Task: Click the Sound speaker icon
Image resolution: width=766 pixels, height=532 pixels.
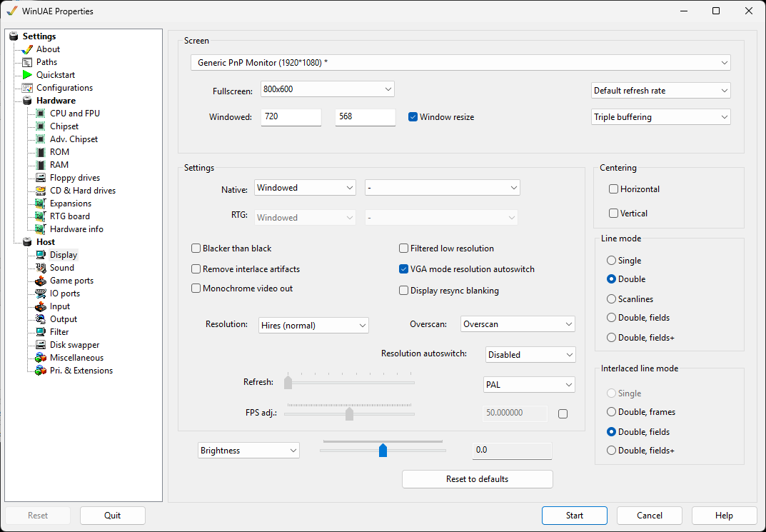Action: [x=41, y=268]
